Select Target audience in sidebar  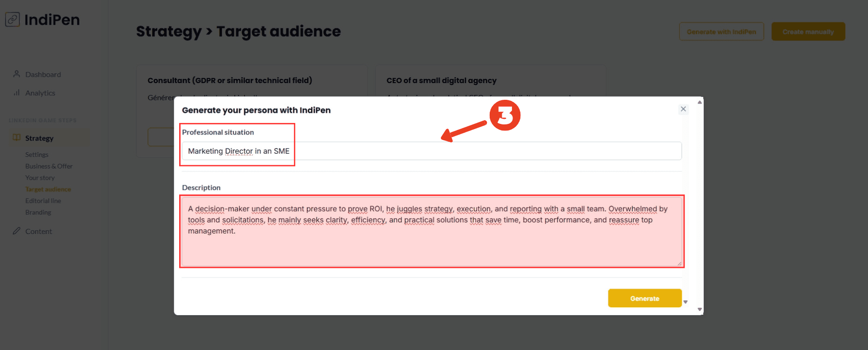point(48,189)
